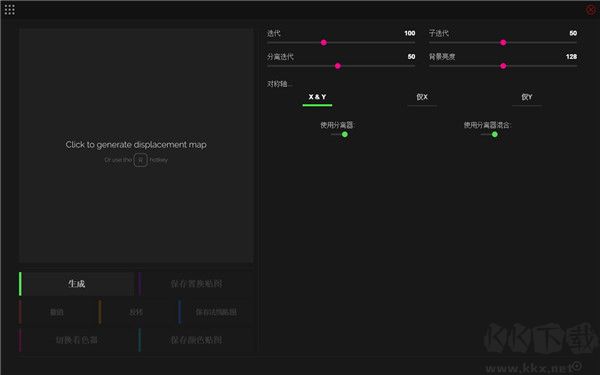
Task: Click the 背景亮度 label text
Action: pos(442,57)
